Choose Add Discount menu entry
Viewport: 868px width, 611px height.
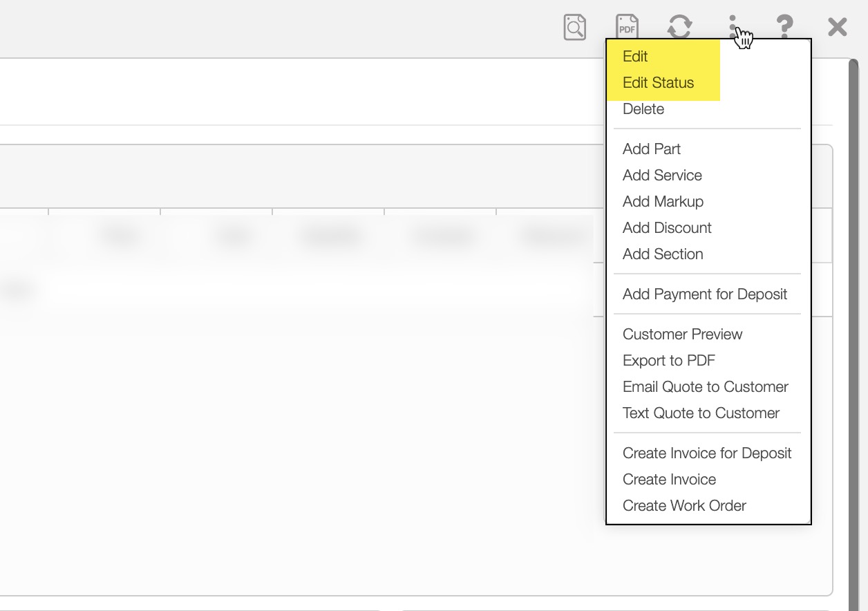coord(667,228)
